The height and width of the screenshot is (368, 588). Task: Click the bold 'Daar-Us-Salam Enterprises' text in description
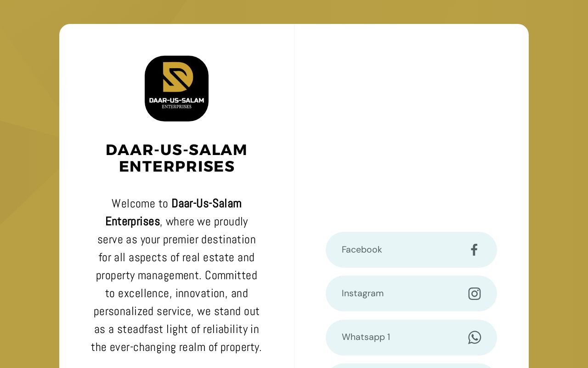point(173,212)
